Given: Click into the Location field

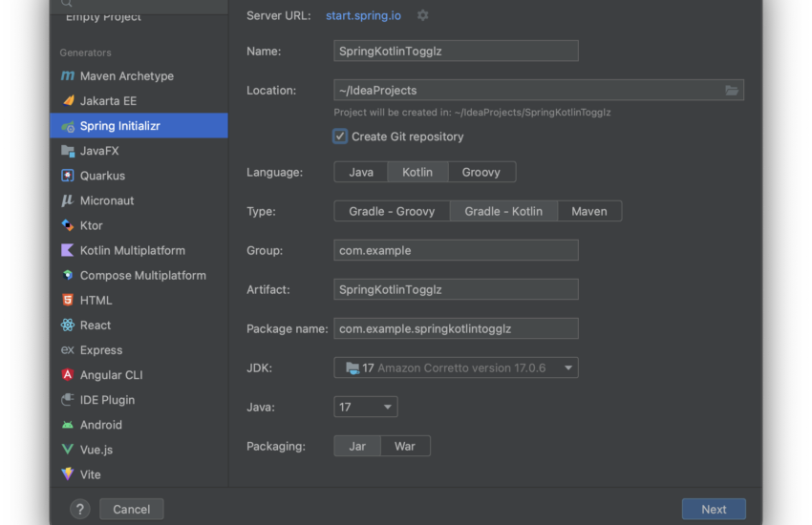Looking at the screenshot, I should [x=539, y=91].
